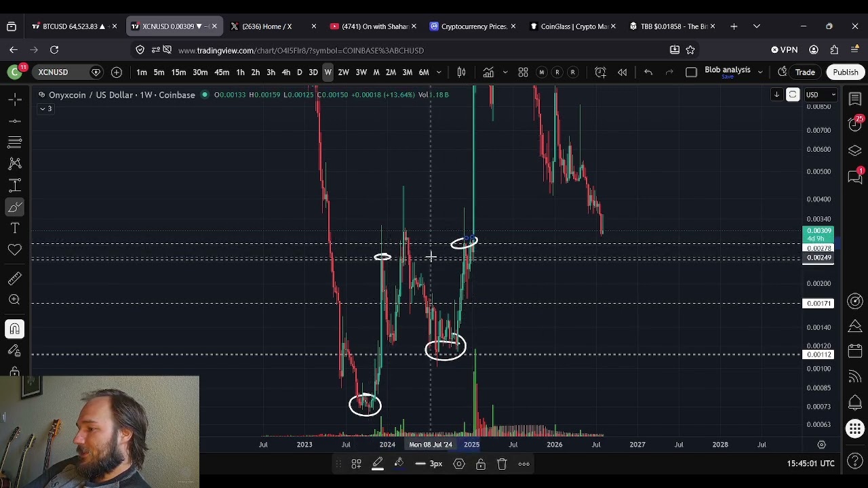Bookmark this page with the star icon
This screenshot has width=868, height=488.
(690, 49)
